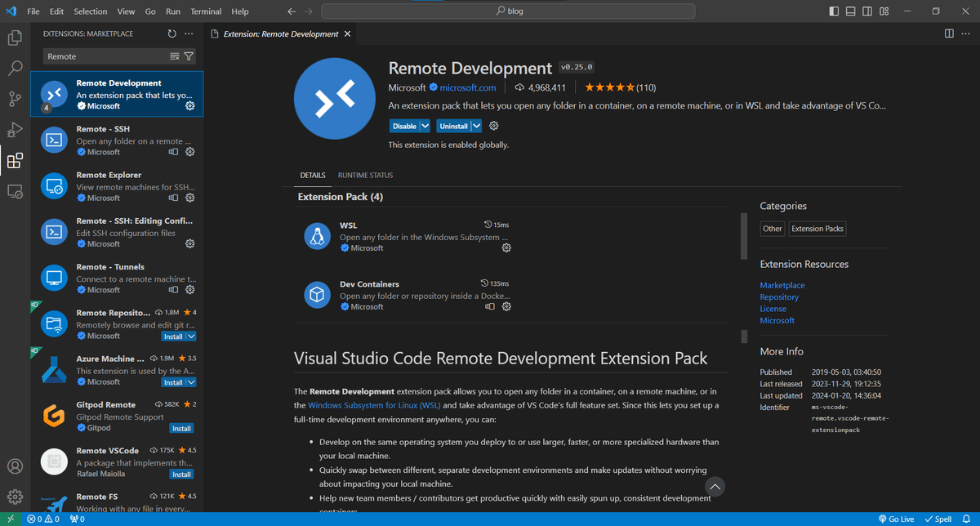Screen dimensions: 980x526
Task: Open Source Control view
Action: pyautogui.click(x=15, y=99)
